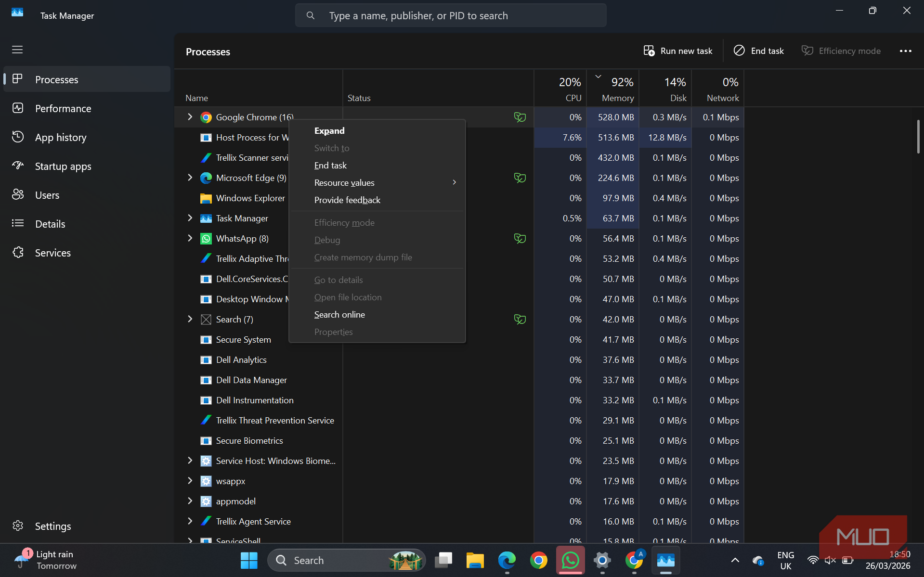Select End task in the context menu
Image resolution: width=924 pixels, height=577 pixels.
pyautogui.click(x=377, y=165)
